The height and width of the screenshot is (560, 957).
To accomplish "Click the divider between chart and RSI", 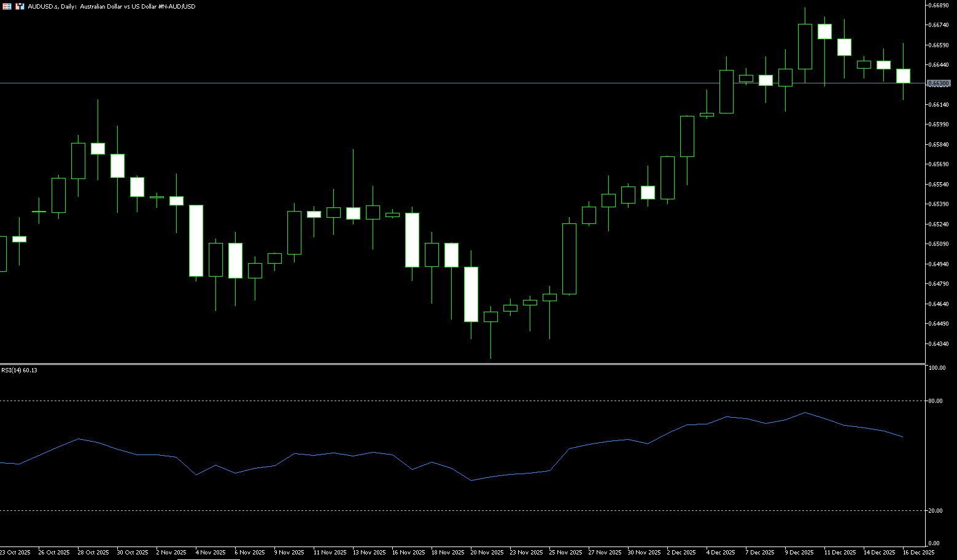I will 460,364.
